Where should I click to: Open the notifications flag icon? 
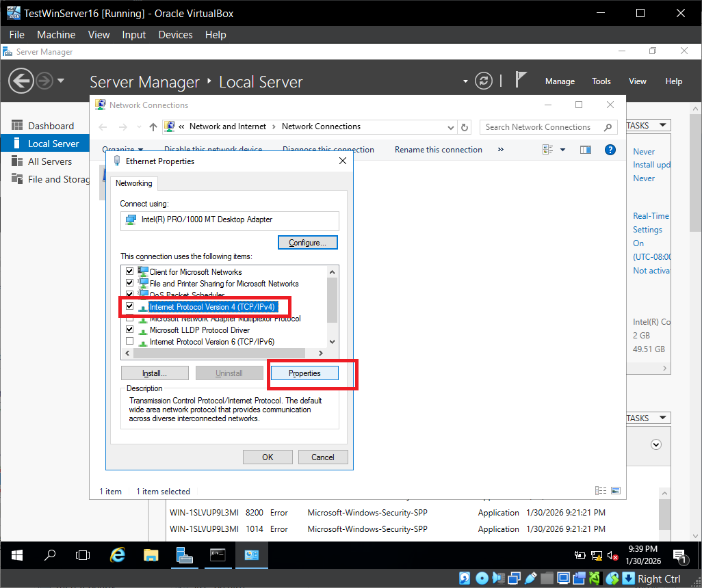(521, 81)
